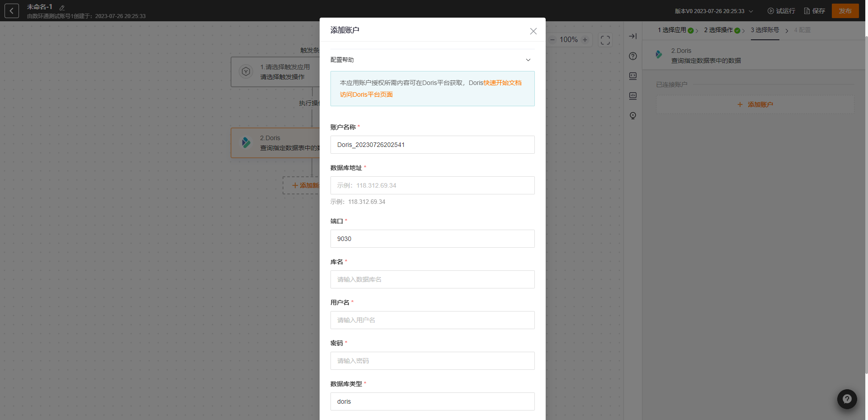Viewport: 868px width, 420px height.
Task: Open the code panel icon in sidebar
Action: pos(633,76)
